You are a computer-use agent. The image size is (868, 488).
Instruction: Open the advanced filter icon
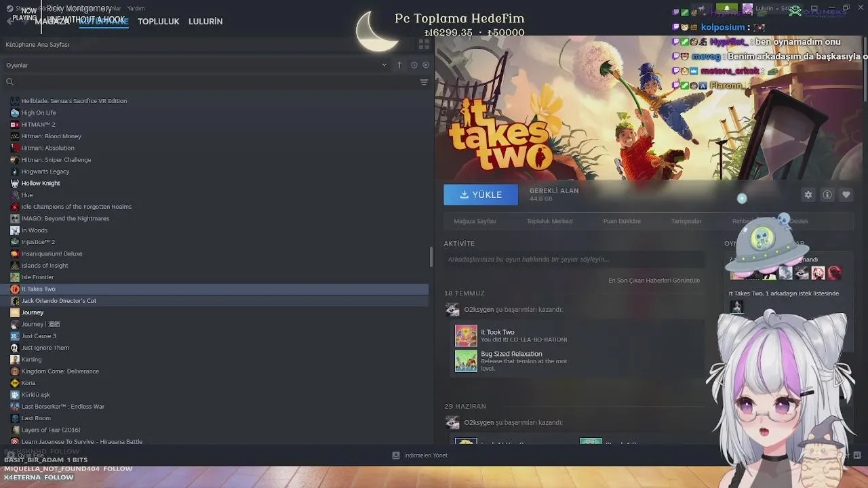tap(424, 82)
